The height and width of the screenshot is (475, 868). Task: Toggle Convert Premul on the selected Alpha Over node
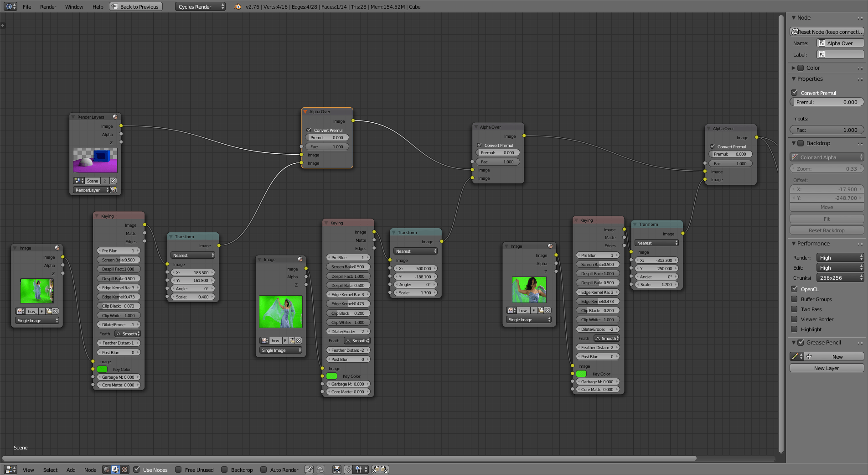pos(309,130)
